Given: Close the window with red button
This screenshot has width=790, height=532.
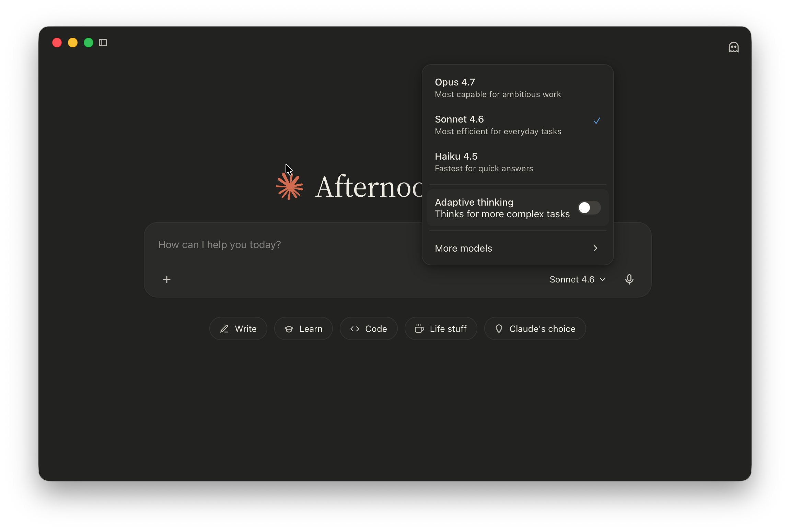Looking at the screenshot, I should click(x=57, y=43).
